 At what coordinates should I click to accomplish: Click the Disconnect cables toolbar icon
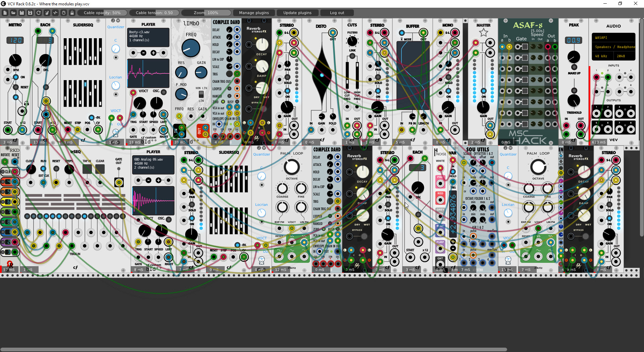point(47,13)
